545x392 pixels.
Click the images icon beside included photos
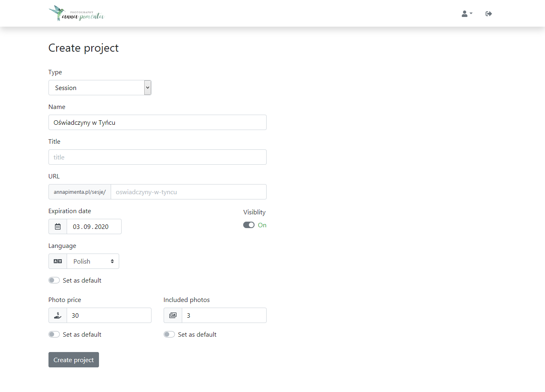click(x=173, y=315)
